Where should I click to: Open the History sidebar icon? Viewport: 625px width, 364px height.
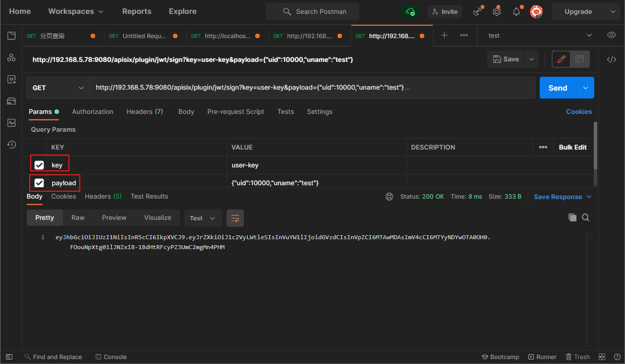11,145
